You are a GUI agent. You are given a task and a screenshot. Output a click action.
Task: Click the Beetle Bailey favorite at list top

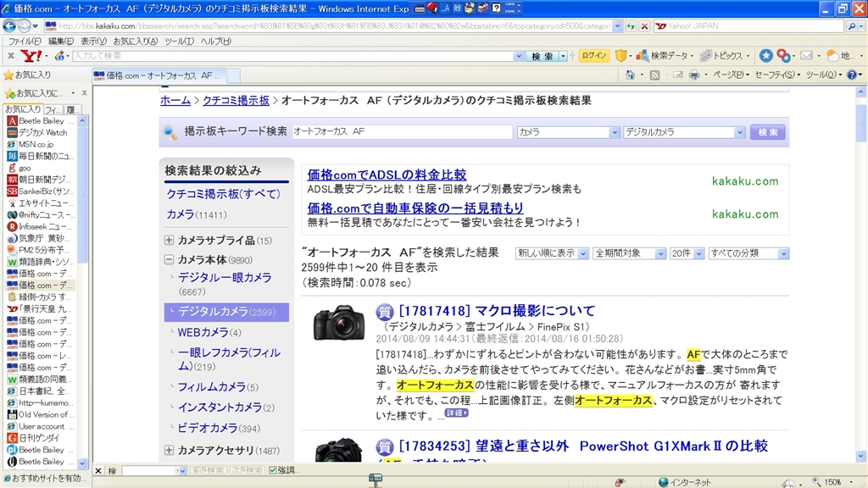pos(40,120)
